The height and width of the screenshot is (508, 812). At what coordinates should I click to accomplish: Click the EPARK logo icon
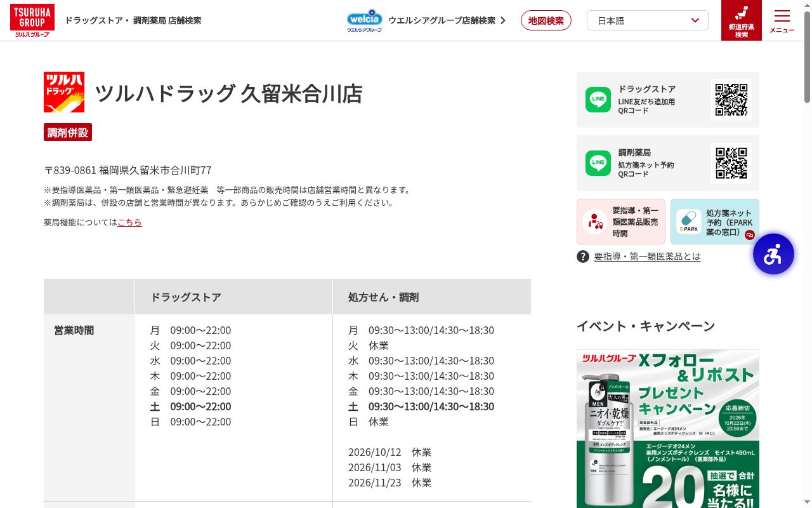pos(689,222)
